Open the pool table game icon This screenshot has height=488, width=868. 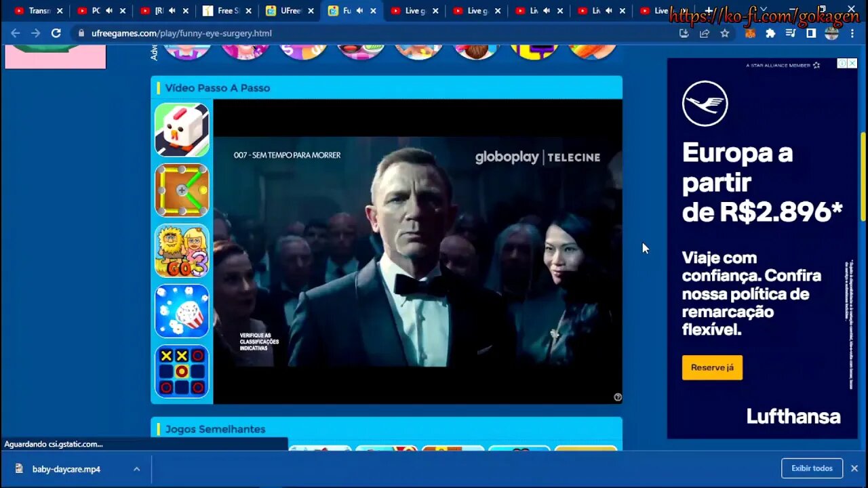(x=182, y=190)
